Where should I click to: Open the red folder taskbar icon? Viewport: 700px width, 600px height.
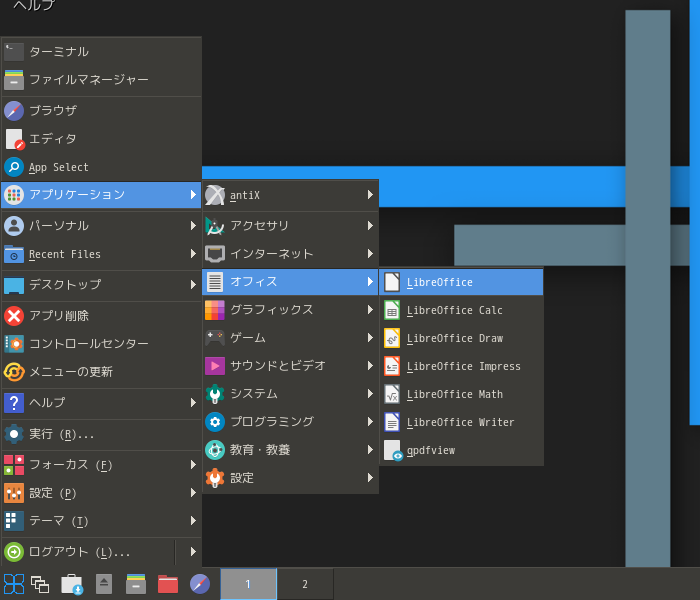point(168,584)
